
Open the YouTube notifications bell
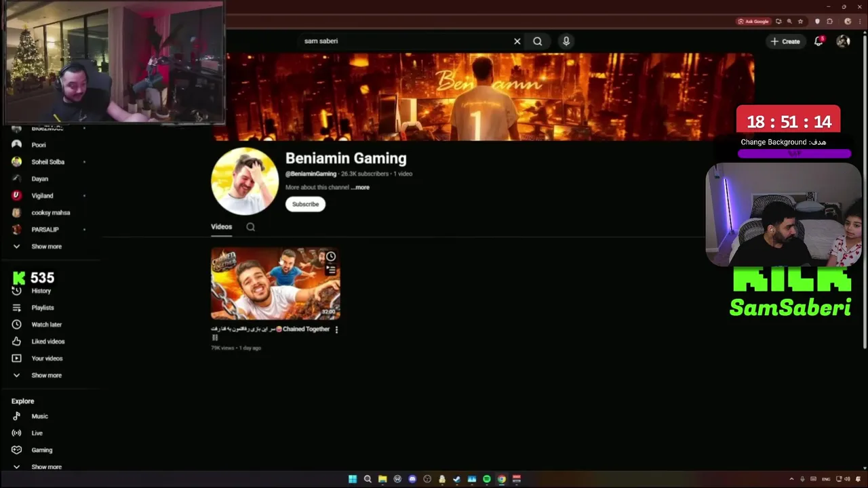[x=818, y=41]
